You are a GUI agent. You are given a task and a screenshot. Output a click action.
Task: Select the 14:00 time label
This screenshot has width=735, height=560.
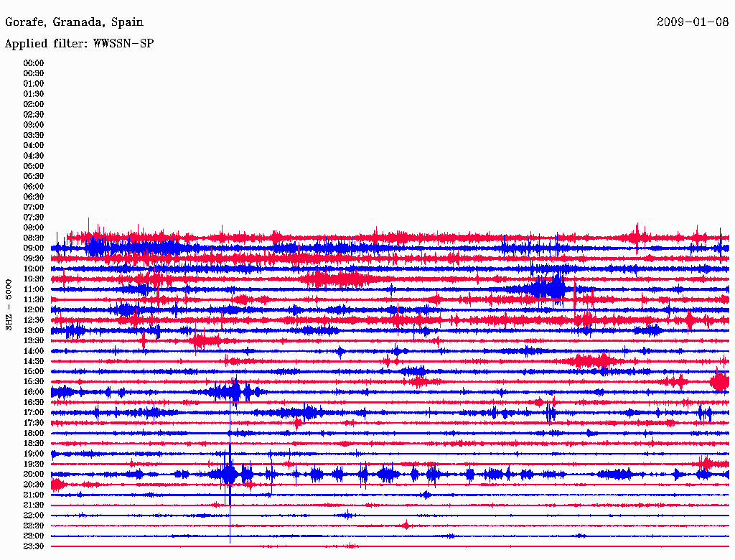tap(33, 351)
